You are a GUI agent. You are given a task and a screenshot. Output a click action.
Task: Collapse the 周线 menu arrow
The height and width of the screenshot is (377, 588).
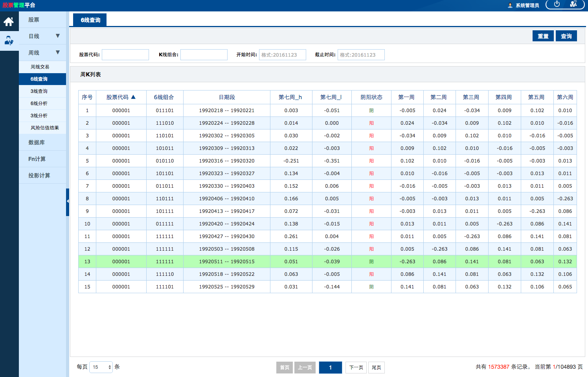[58, 52]
